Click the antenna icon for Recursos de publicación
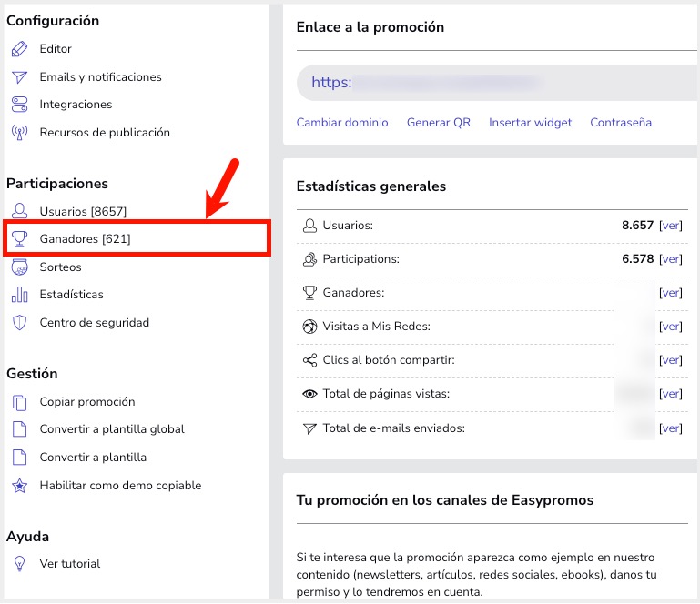This screenshot has width=700, height=604. (x=19, y=133)
